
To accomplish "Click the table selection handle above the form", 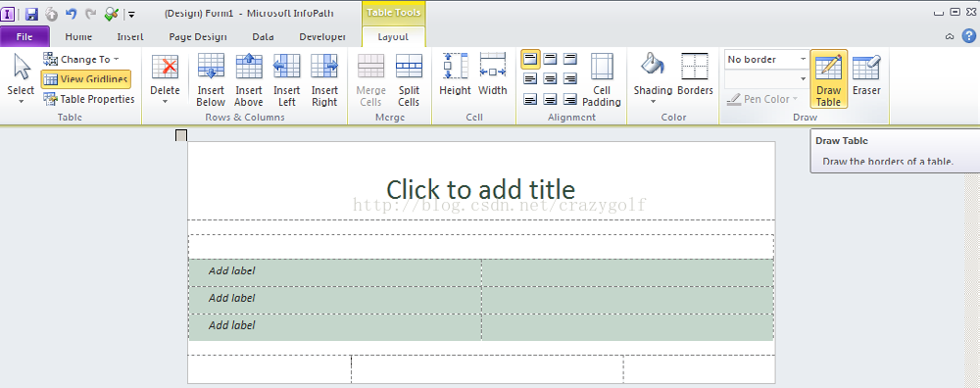I will [181, 135].
